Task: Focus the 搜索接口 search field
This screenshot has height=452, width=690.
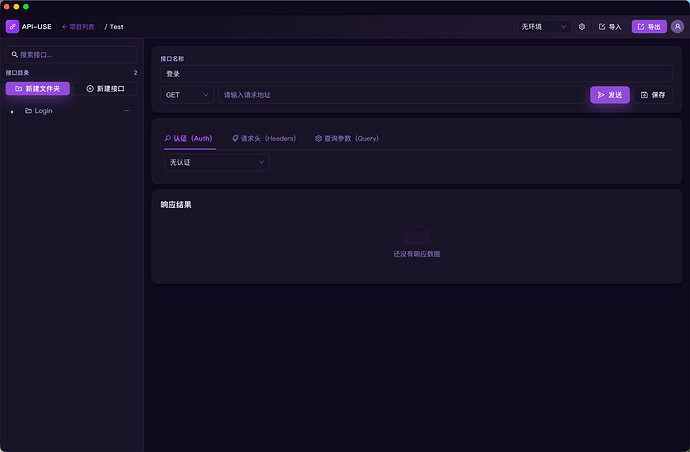Action: 72,55
